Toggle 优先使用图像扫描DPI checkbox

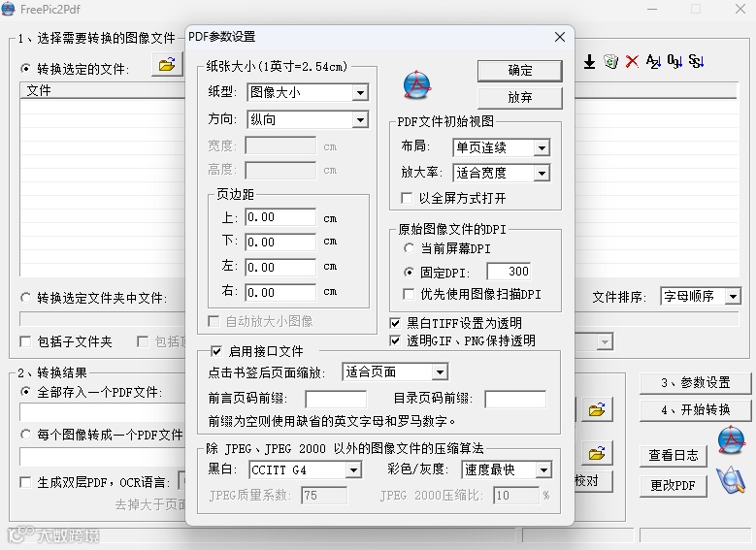click(x=409, y=294)
